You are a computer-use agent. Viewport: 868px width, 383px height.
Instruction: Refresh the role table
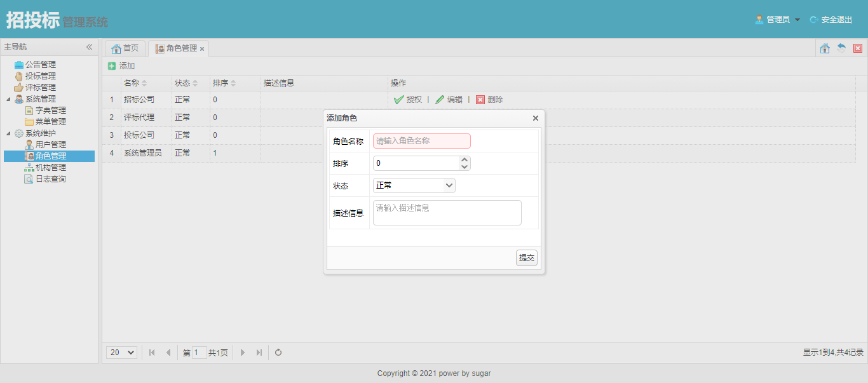tap(278, 353)
